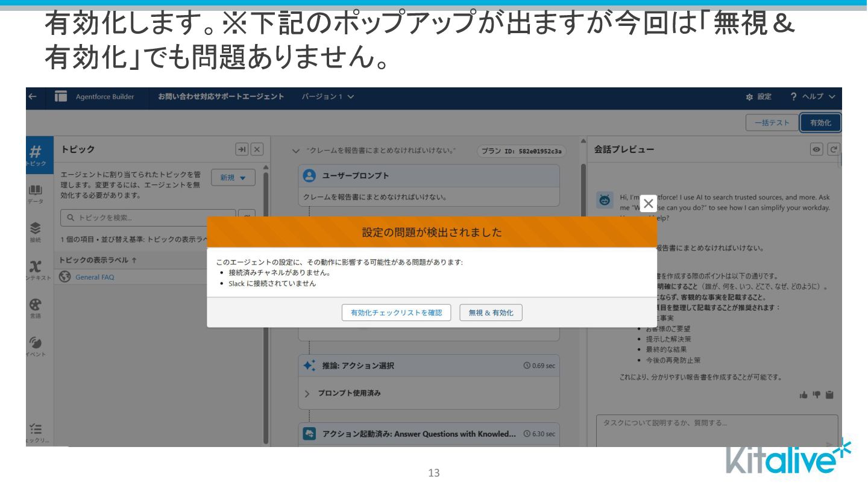Click the 無視 & 有効化 button

(491, 313)
